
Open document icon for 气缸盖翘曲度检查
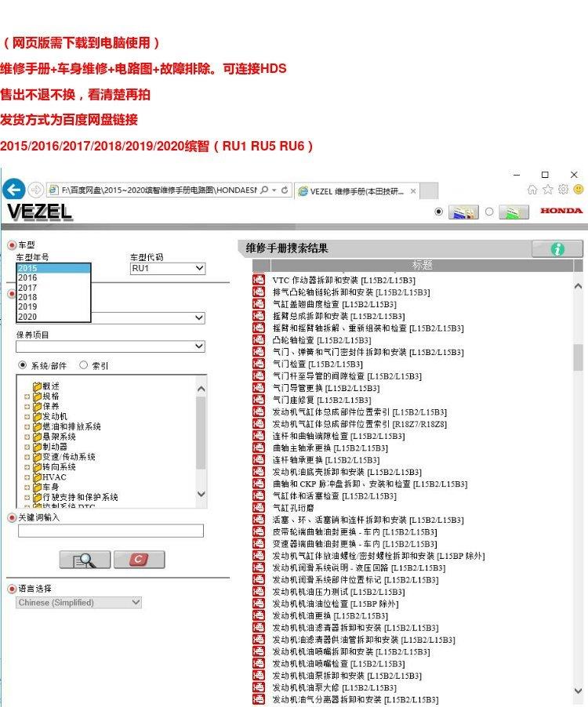click(x=259, y=304)
